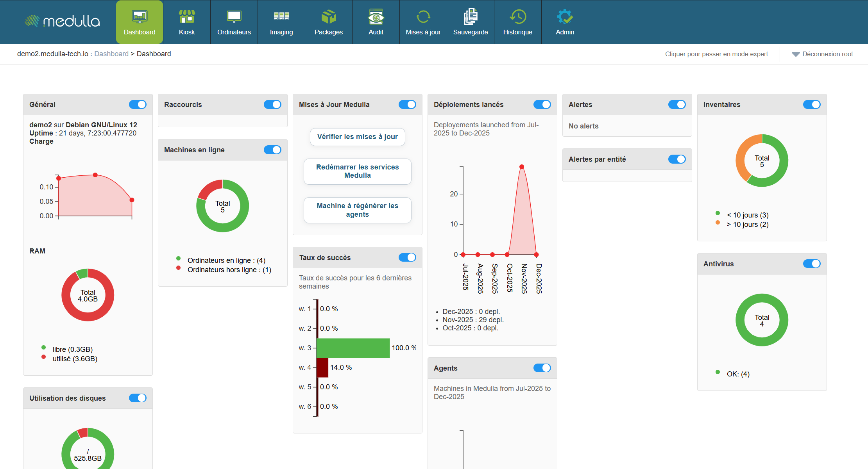Toggle off the Général widget
Image resolution: width=868 pixels, height=469 pixels.
138,105
